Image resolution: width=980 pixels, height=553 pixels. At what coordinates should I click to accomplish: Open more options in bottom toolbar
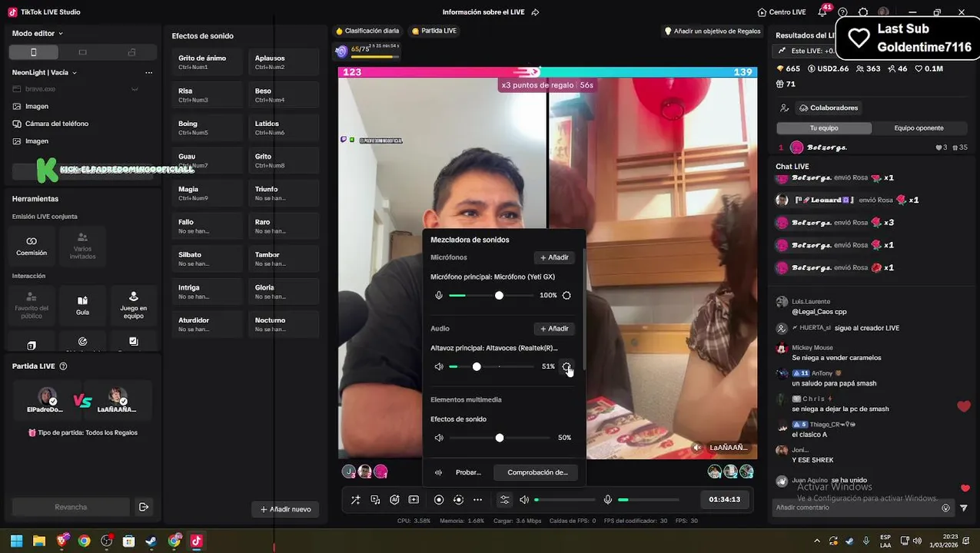pyautogui.click(x=477, y=500)
